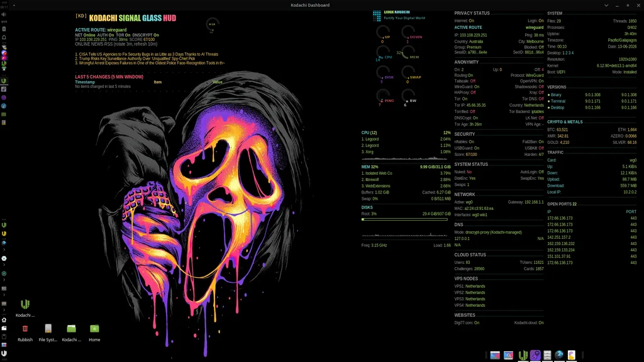
Task: Click the yellow Kodachi shield in left panel
Action: 4,234
